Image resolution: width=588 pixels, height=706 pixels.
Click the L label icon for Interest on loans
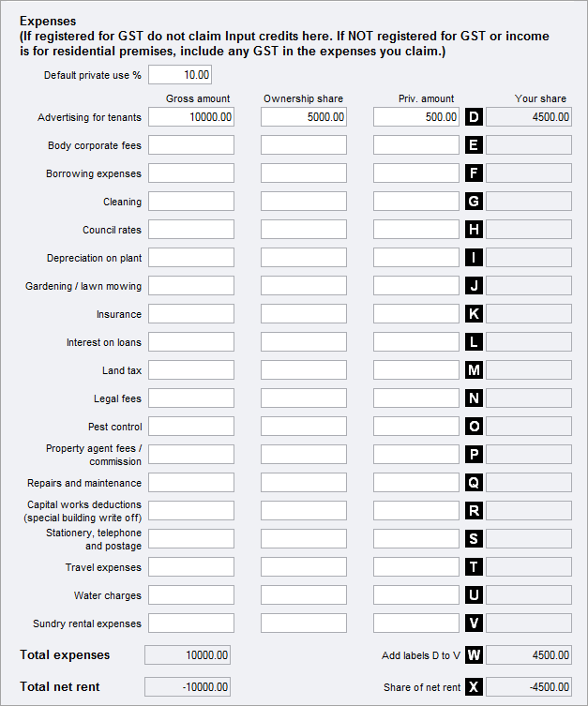coord(474,342)
